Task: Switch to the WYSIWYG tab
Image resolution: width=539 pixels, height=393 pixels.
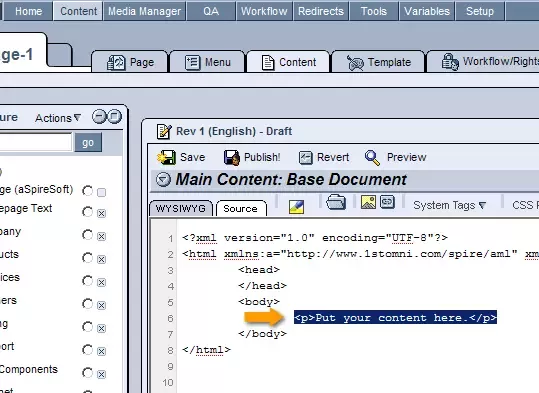Action: coord(180,208)
